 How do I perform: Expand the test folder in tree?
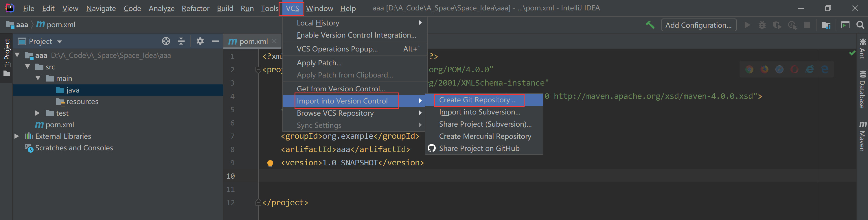pos(38,113)
